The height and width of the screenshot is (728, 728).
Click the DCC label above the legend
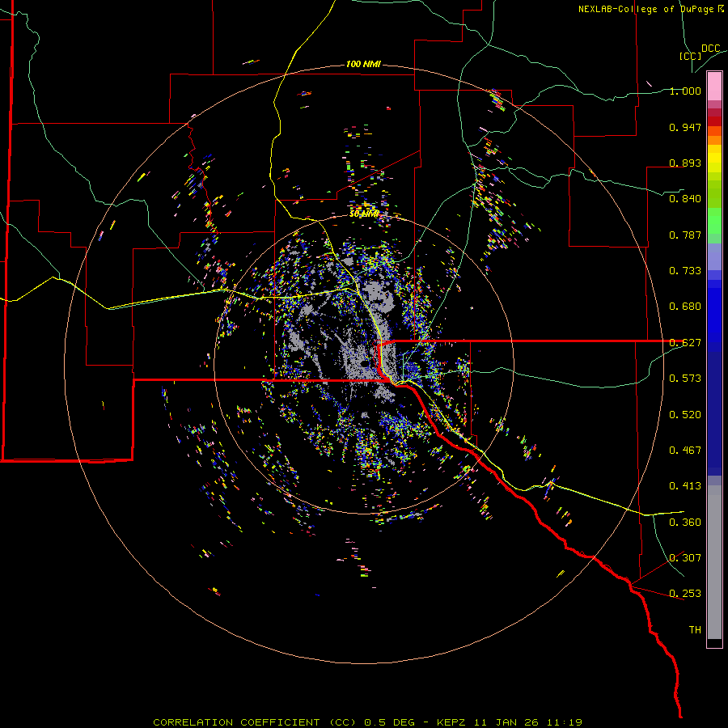tap(710, 49)
